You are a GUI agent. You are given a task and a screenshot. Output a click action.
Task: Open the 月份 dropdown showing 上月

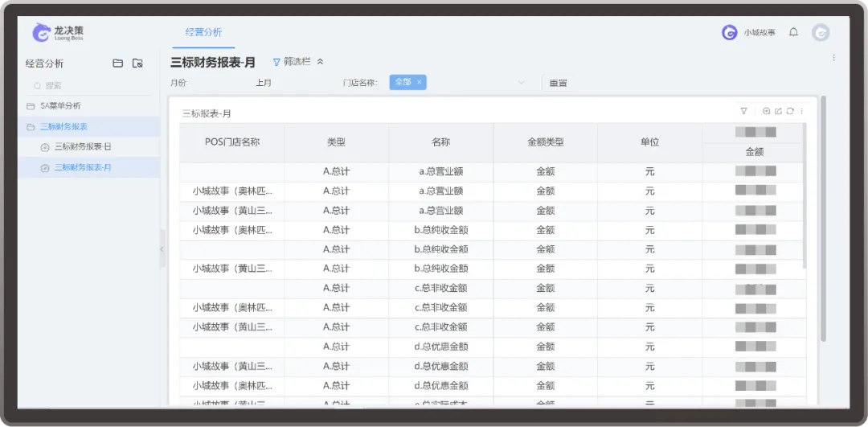coord(264,83)
